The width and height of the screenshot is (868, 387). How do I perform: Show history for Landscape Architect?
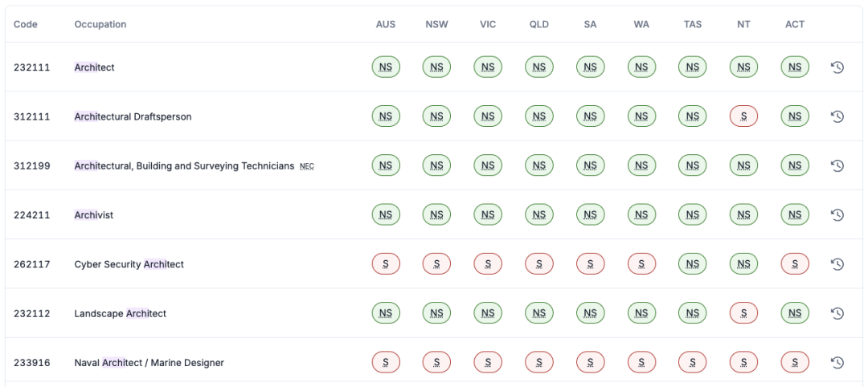(837, 313)
